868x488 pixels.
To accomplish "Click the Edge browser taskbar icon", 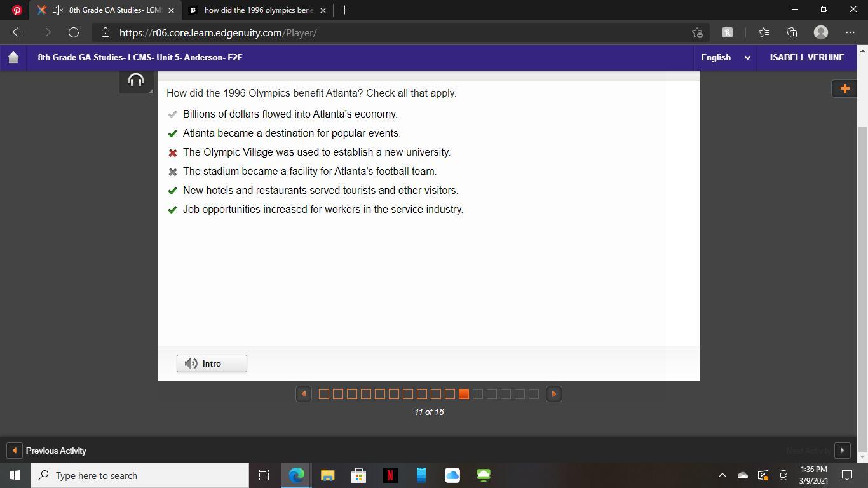I will pos(296,475).
